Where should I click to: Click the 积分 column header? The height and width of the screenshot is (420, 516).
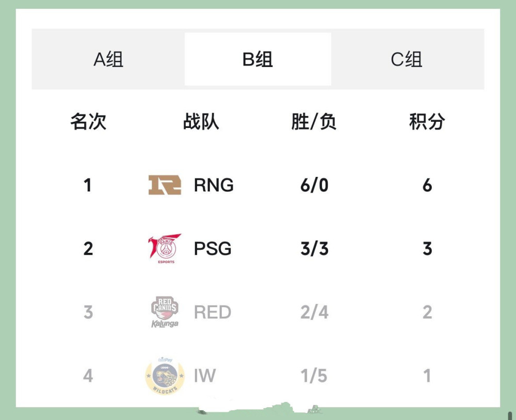[427, 122]
